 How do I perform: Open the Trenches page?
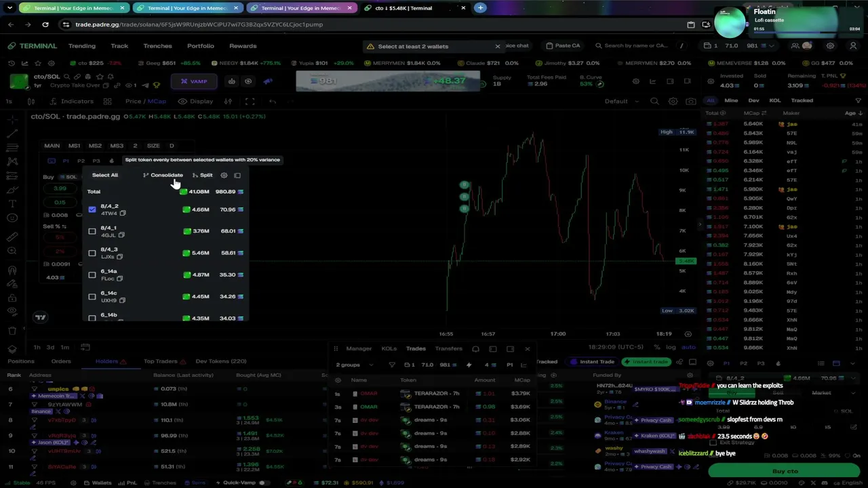click(x=157, y=46)
